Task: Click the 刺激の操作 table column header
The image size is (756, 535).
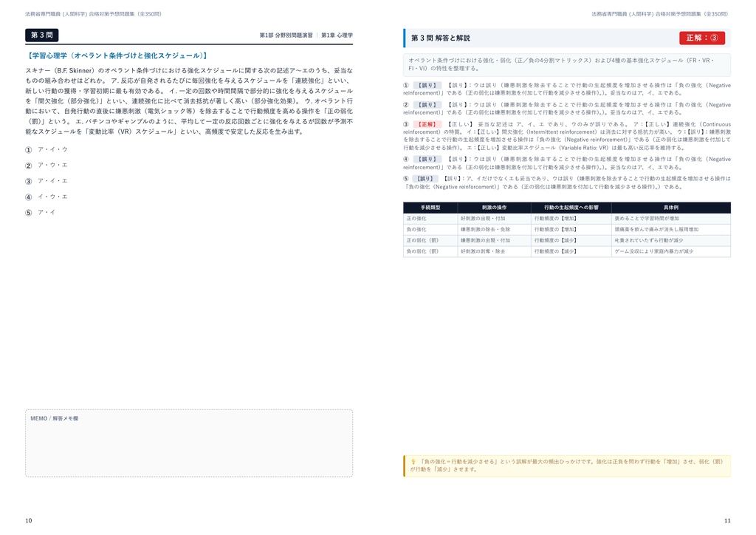Action: pyautogui.click(x=494, y=208)
